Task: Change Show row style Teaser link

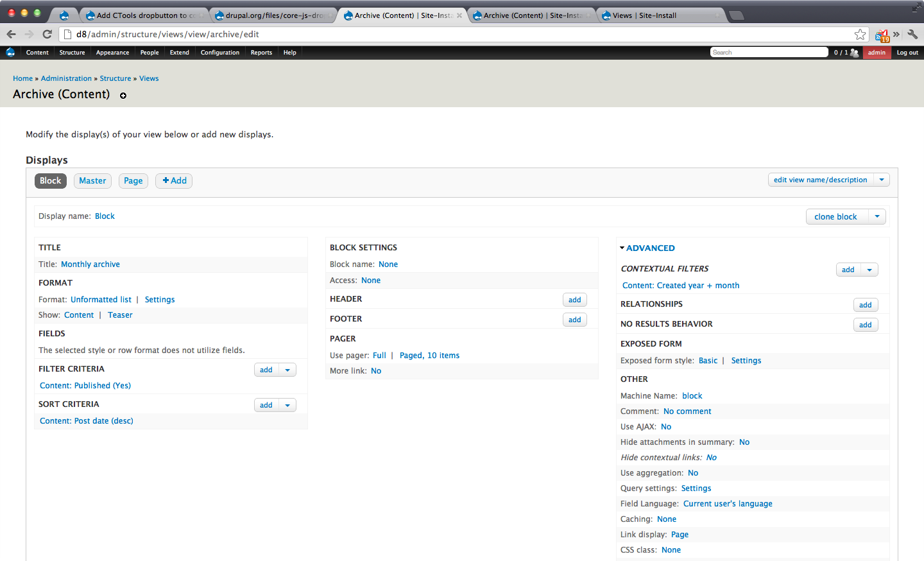Action: pyautogui.click(x=120, y=315)
